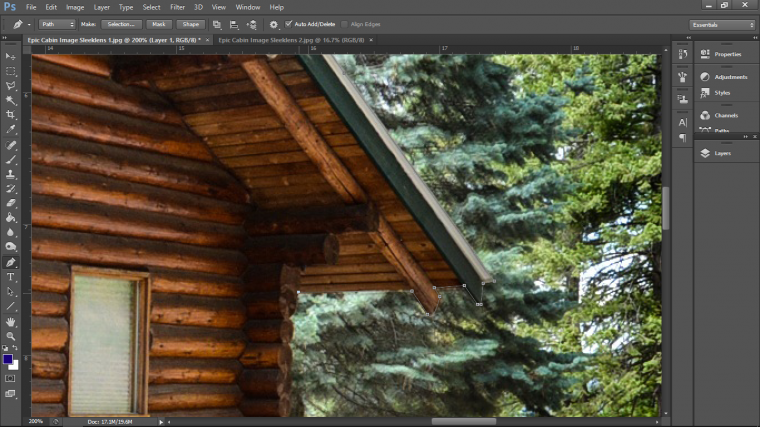Open the Character panel icon

point(682,122)
